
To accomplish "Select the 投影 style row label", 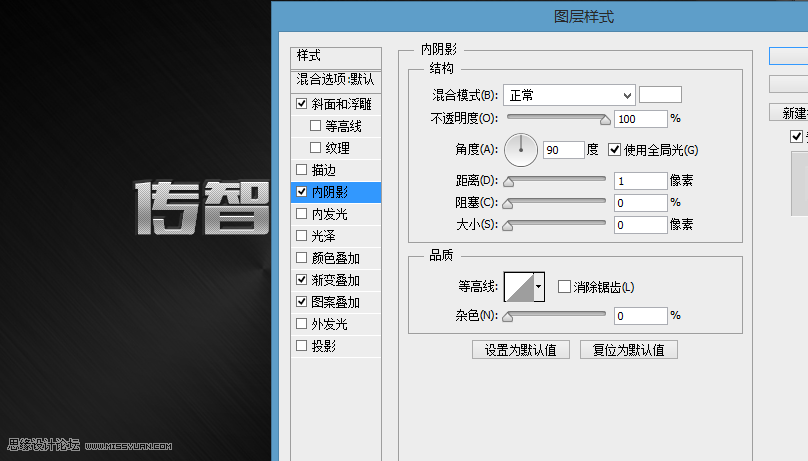I will [324, 346].
